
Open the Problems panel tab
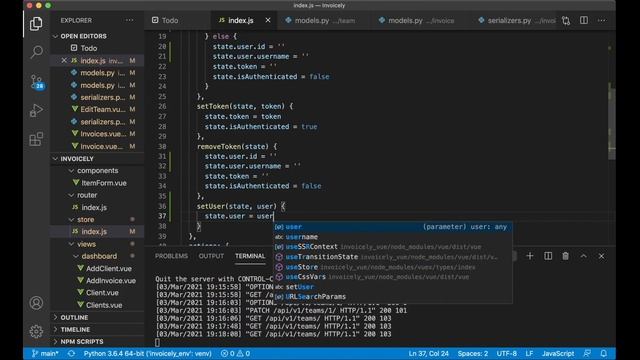click(171, 256)
